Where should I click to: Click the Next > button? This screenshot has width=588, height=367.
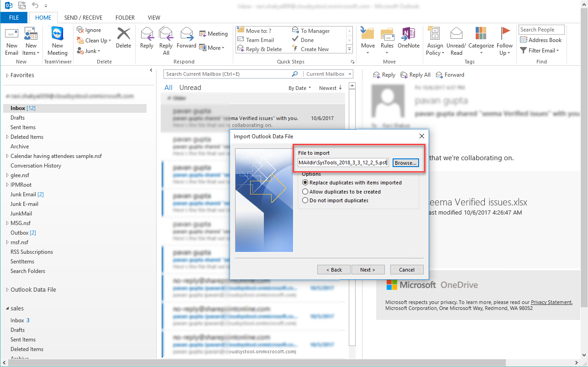pyautogui.click(x=368, y=270)
